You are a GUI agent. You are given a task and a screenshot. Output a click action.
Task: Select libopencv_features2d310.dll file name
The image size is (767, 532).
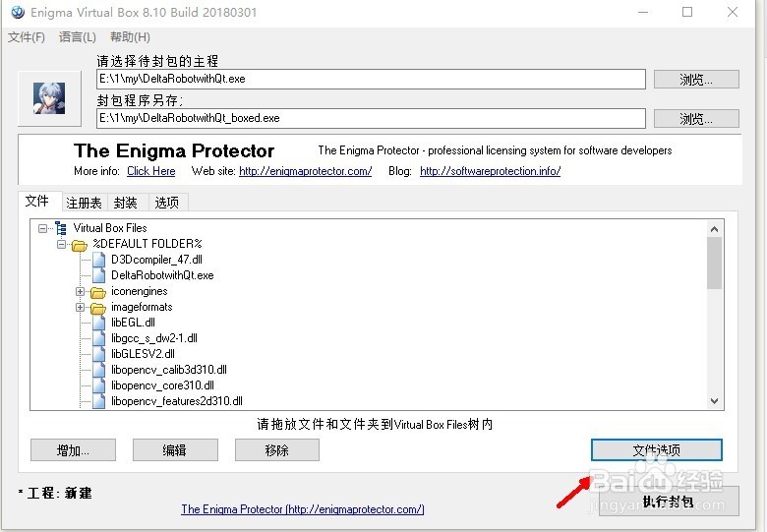(177, 401)
